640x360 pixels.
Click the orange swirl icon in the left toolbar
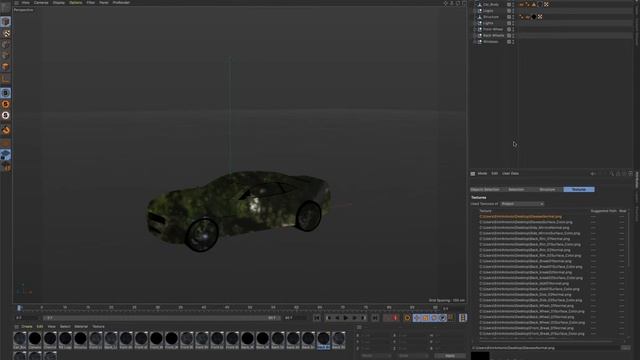tap(6, 130)
